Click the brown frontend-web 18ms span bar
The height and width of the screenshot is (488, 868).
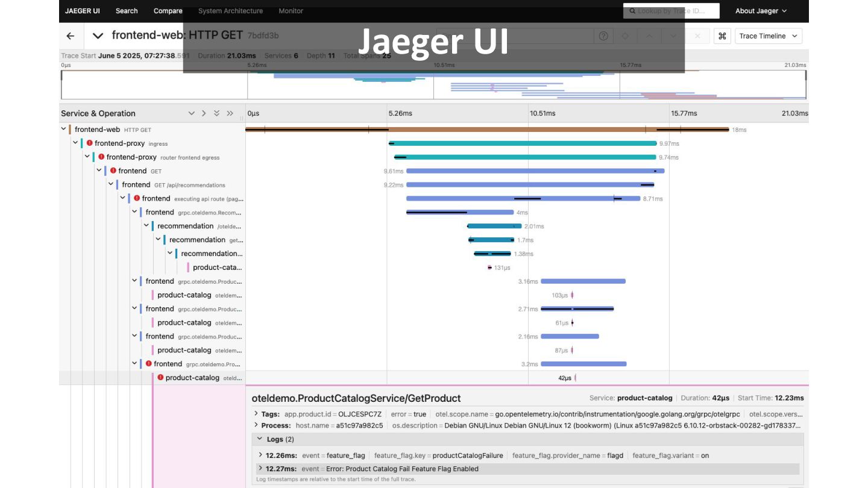pos(487,130)
